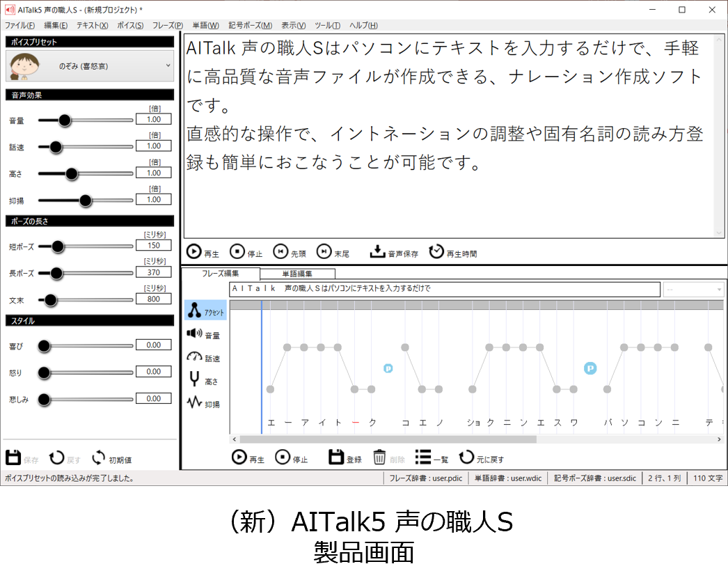Switch to the フレーズ編集 tab
Viewport: 728px width, 587px height.
coord(221,274)
